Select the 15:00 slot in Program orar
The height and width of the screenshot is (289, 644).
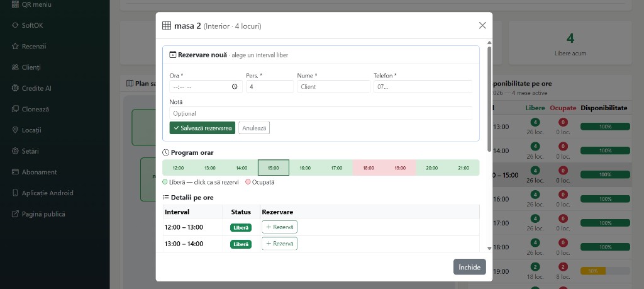pos(274,167)
